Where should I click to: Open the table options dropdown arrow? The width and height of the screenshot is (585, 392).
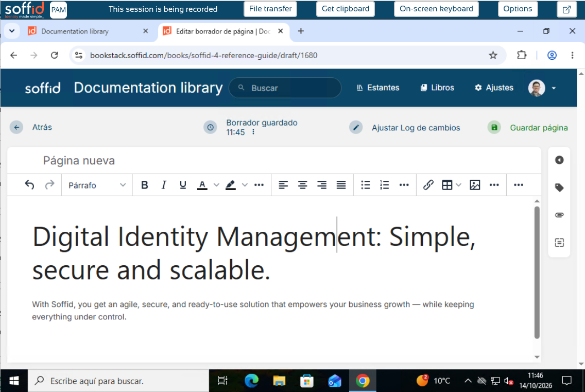(458, 185)
